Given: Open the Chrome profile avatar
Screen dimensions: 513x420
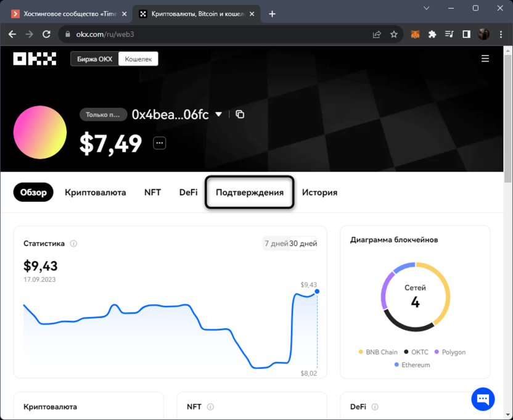Looking at the screenshot, I should [x=483, y=34].
